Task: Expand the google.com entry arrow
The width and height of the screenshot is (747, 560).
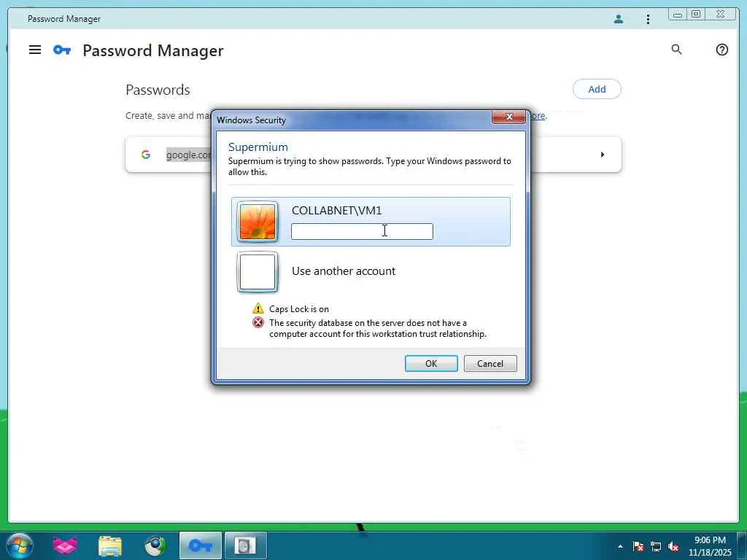Action: [602, 155]
